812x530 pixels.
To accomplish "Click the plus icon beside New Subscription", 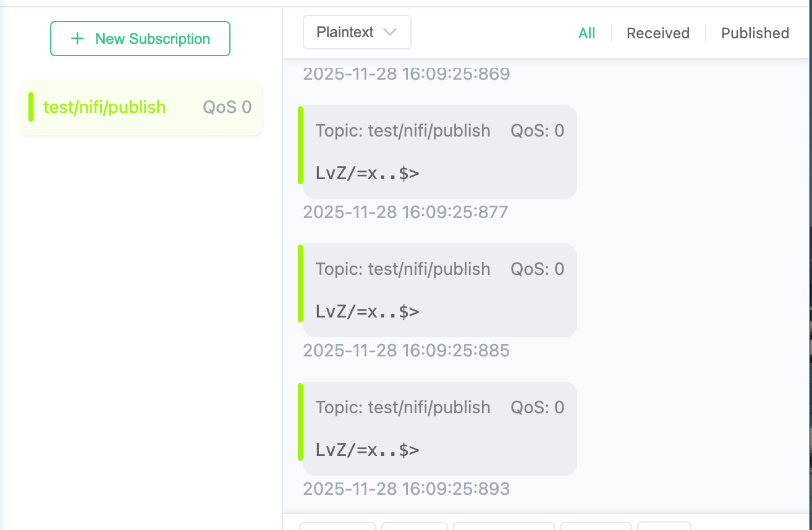I will point(77,38).
